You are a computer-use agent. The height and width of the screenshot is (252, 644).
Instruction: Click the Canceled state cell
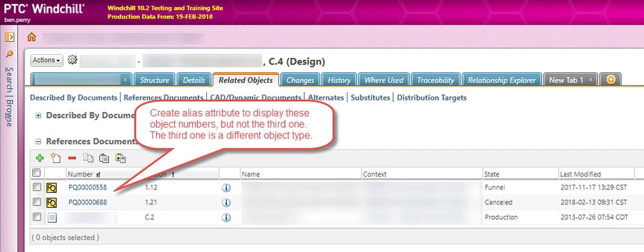coord(498,202)
